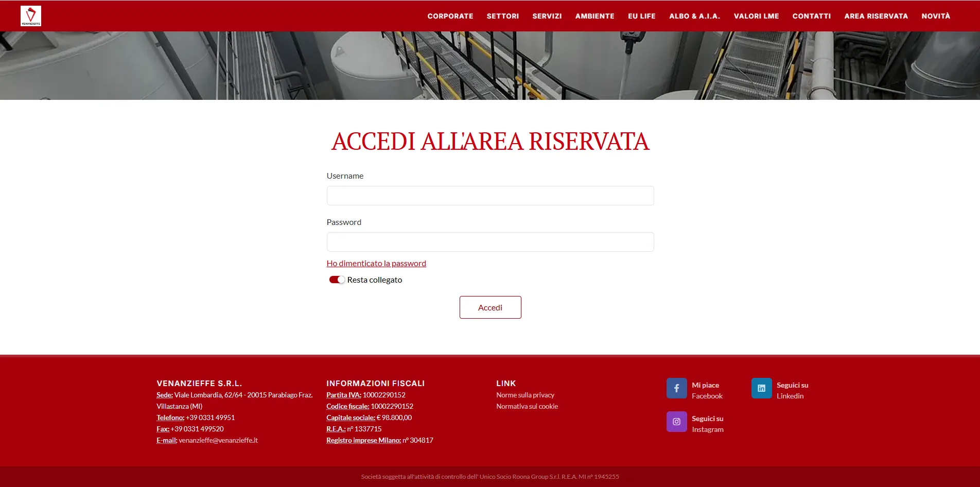The image size is (980, 487).
Task: Open the NOVITÀ menu item
Action: tap(936, 16)
